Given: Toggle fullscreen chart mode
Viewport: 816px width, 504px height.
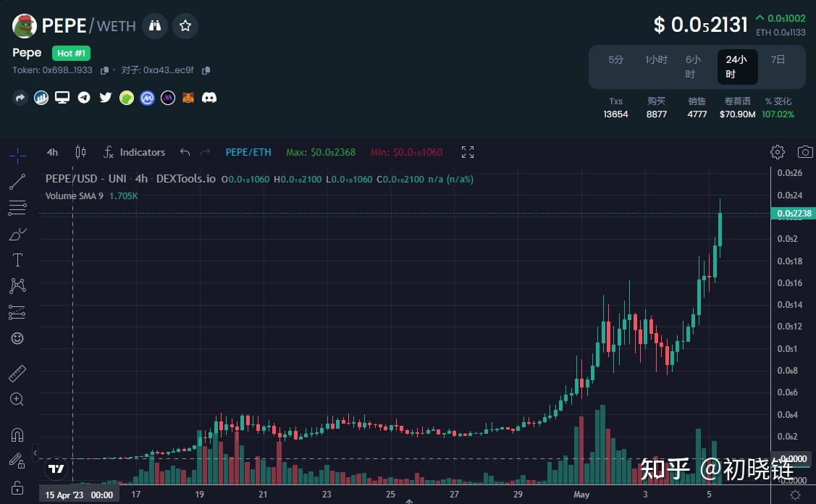Looking at the screenshot, I should point(467,152).
